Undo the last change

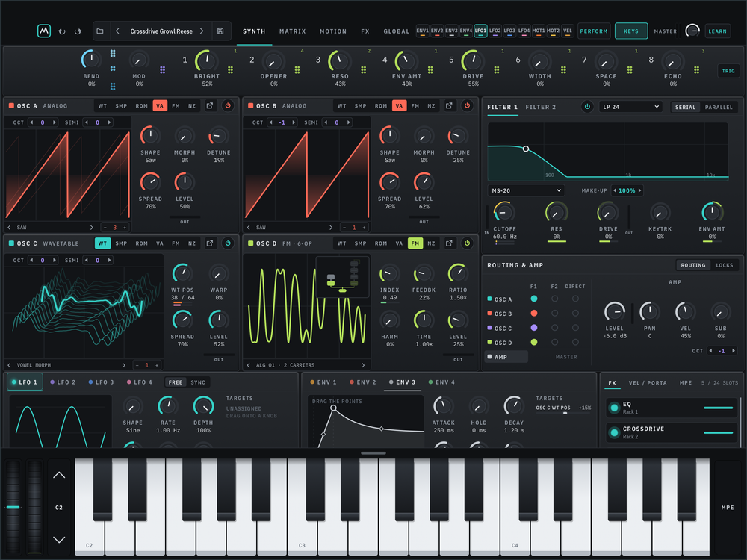(x=62, y=31)
